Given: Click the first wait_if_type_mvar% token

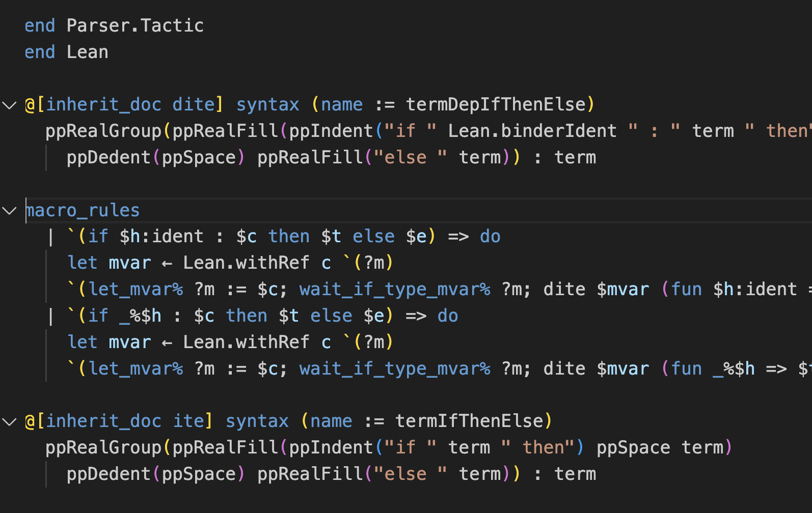Looking at the screenshot, I should coord(395,290).
